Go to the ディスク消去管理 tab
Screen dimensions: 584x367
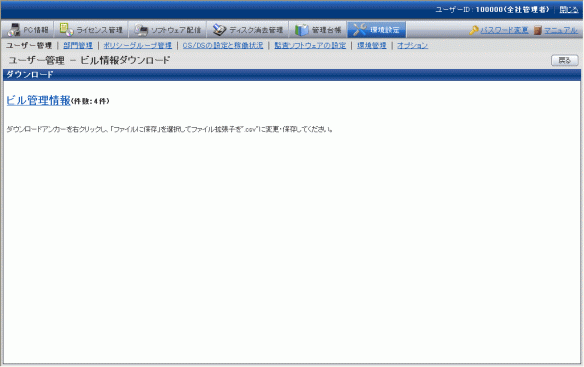(x=247, y=29)
